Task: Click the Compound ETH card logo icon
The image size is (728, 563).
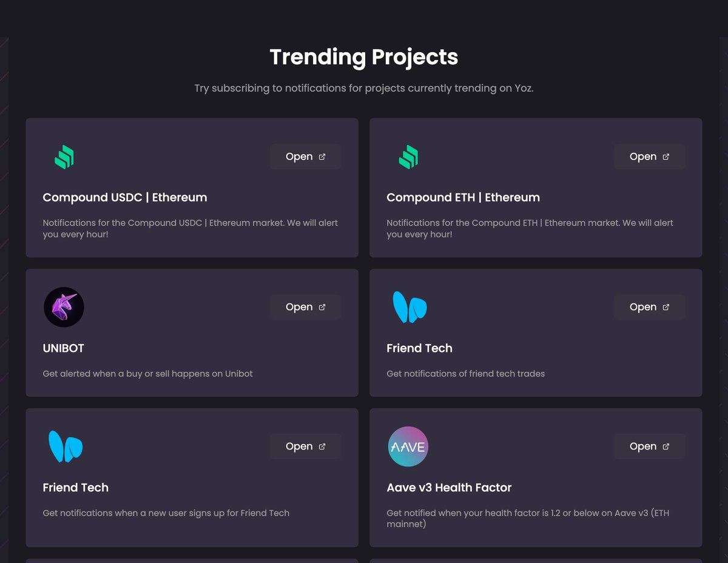Action: [x=408, y=157]
